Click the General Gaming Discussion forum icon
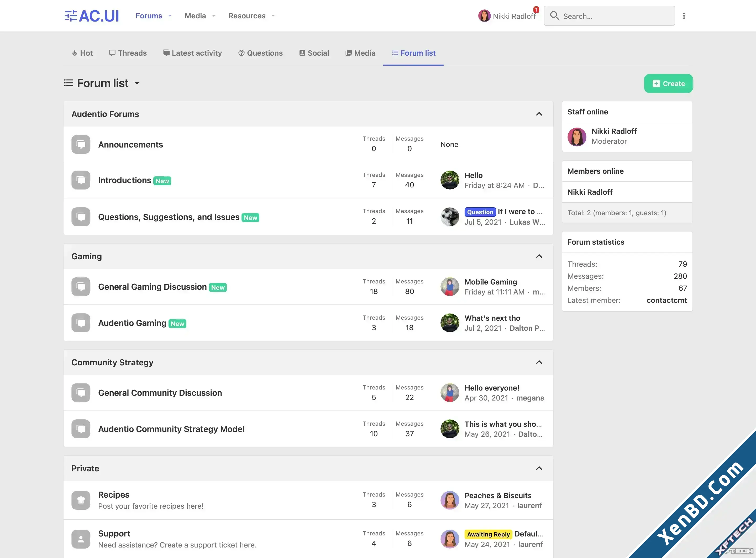756x558 pixels. coord(81,286)
